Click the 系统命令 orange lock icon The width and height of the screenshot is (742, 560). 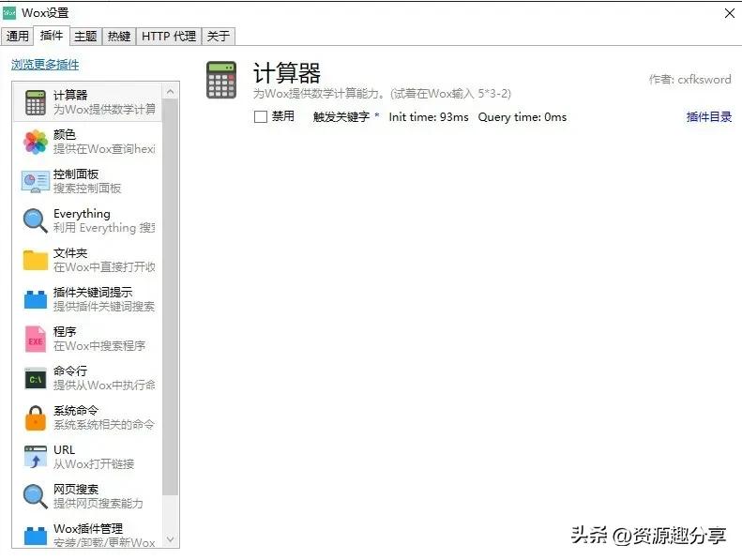click(x=36, y=418)
